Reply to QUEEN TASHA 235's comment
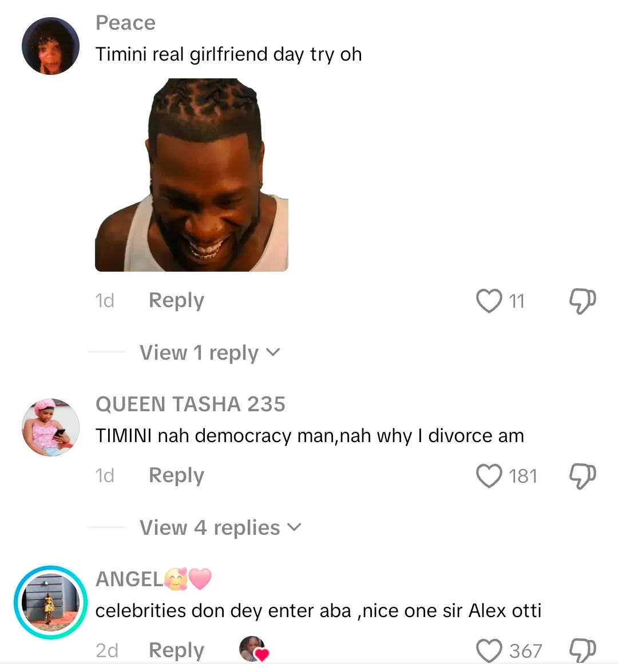Screen dimensions: 618x672 [176, 476]
